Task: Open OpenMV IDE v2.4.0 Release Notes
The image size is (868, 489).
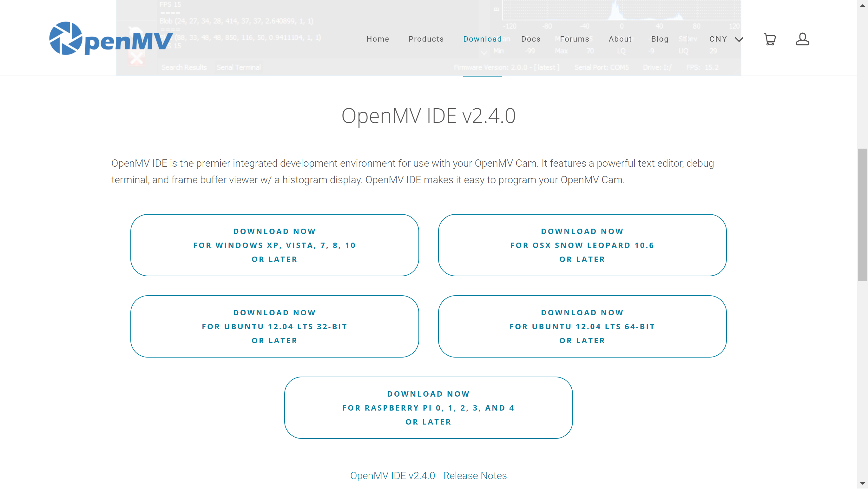Action: [428, 476]
